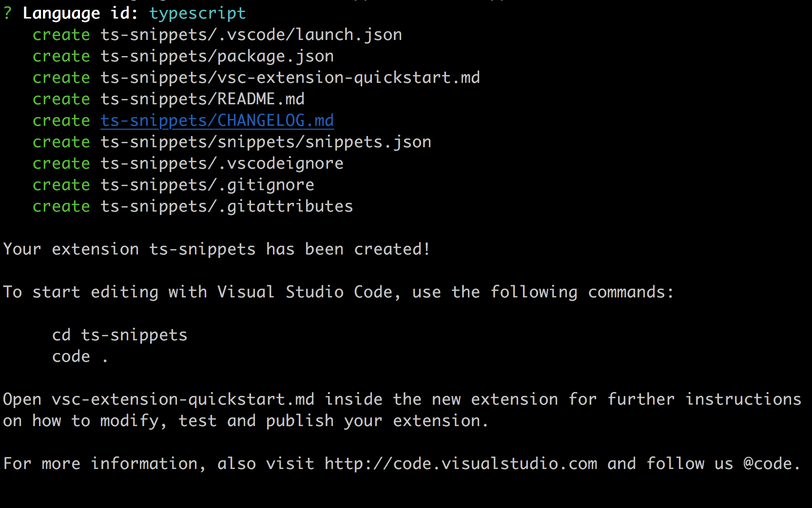This screenshot has height=508, width=812.
Task: Click ts-snippets/snippets/snippets.json path
Action: coord(266,142)
